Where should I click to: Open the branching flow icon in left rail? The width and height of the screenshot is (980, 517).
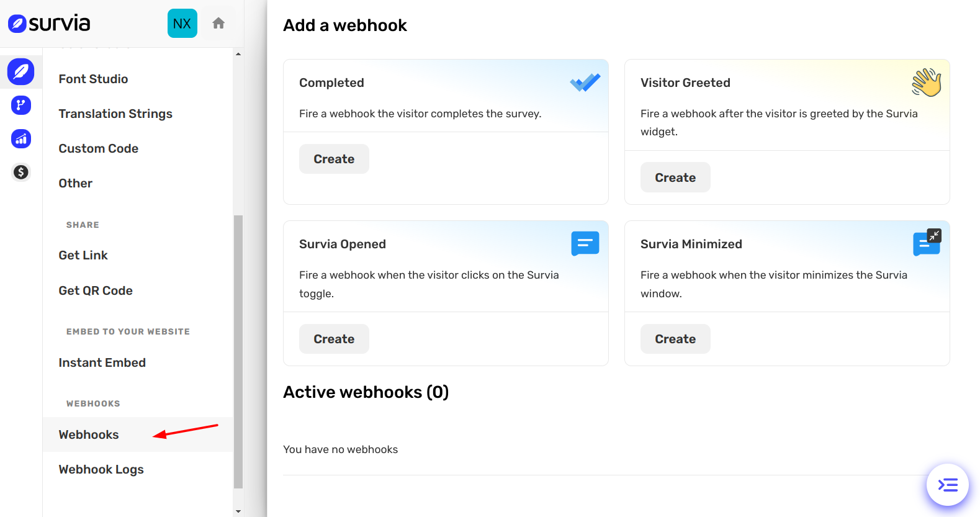[x=21, y=106]
